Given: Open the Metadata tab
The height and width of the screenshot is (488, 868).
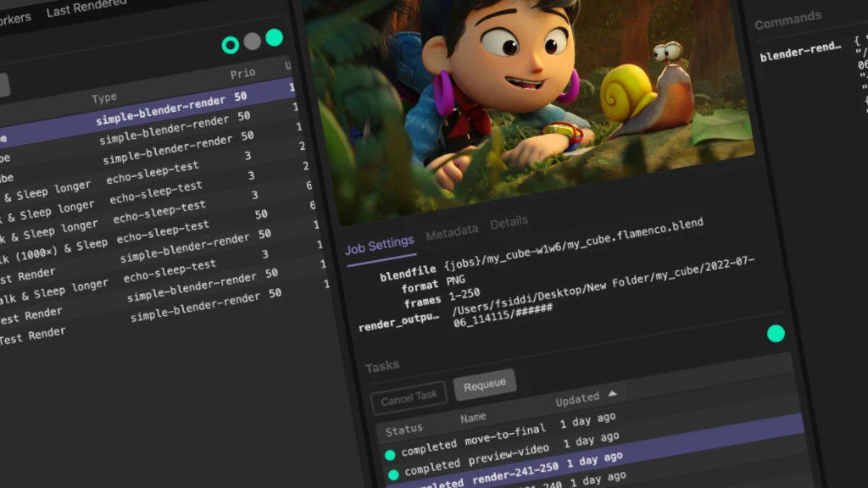Looking at the screenshot, I should point(452,230).
